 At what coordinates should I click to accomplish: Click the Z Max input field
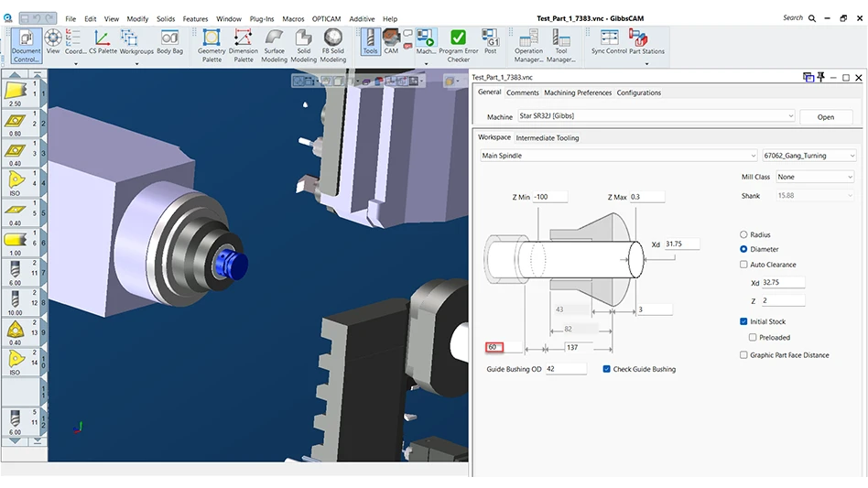tap(646, 197)
